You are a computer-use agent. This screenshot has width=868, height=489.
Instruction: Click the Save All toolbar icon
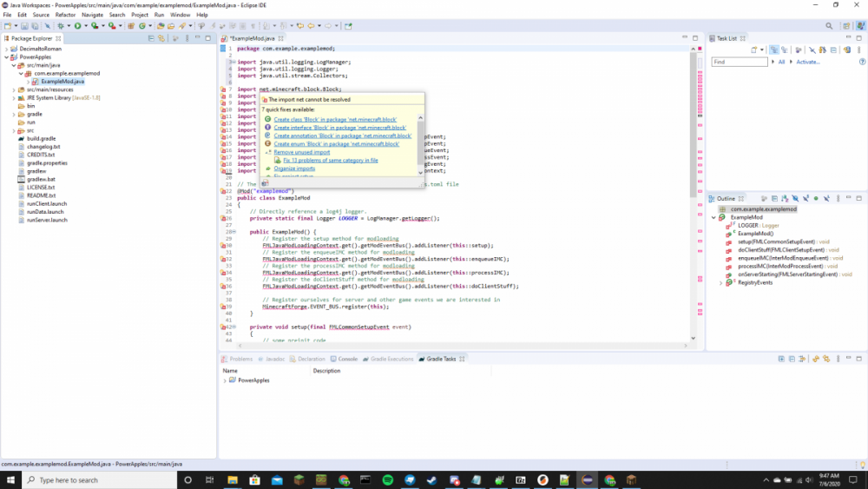pyautogui.click(x=35, y=25)
